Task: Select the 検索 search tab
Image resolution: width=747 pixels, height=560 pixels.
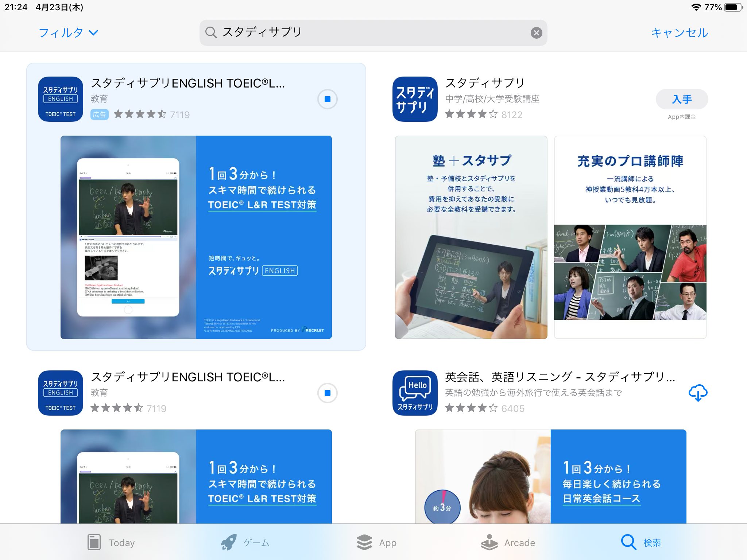Action: click(x=641, y=542)
